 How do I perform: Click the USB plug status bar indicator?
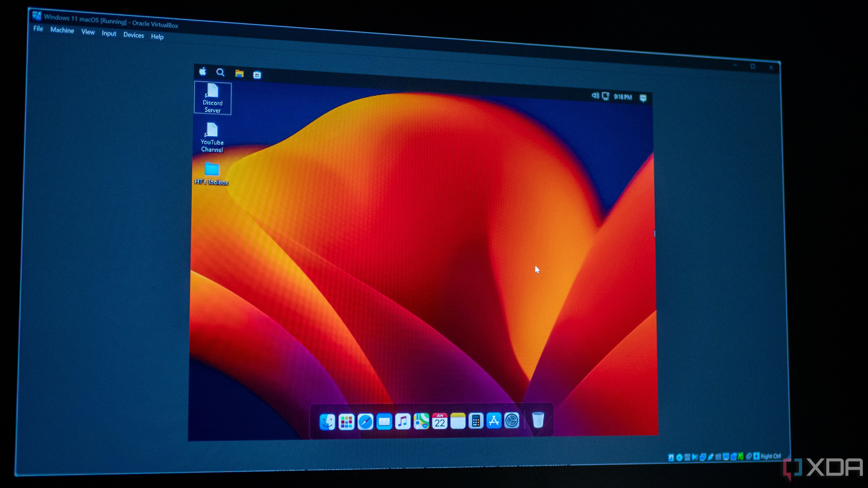710,457
